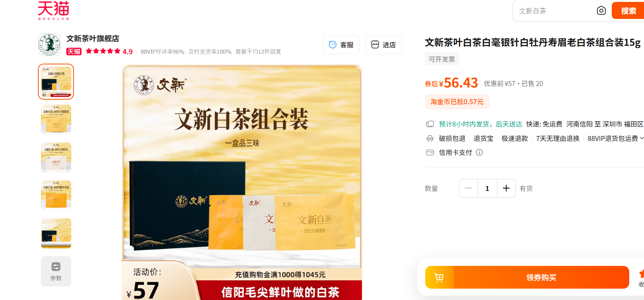Click info icon beside 信用卡支付

click(x=479, y=152)
